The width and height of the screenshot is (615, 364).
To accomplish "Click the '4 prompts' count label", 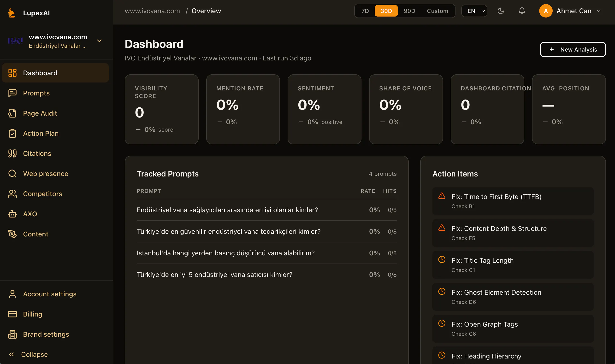I will [383, 174].
